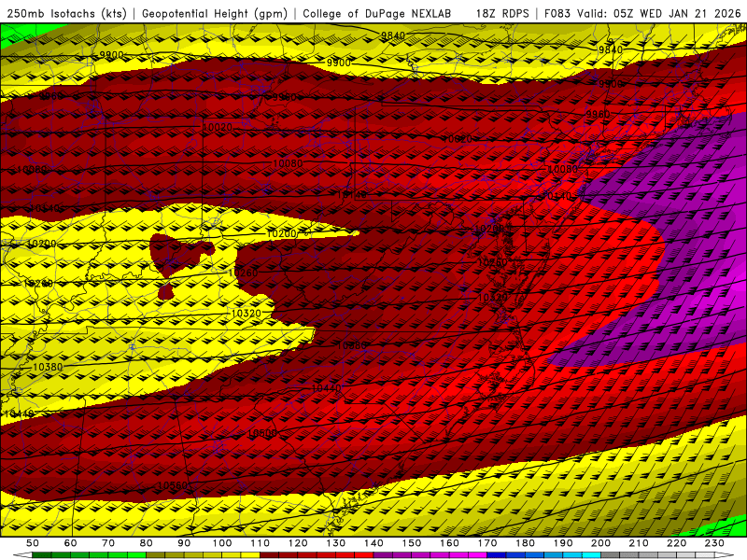This screenshot has width=747, height=560.
Task: Click the "18Z RDPS" model run text
Action: (502, 13)
